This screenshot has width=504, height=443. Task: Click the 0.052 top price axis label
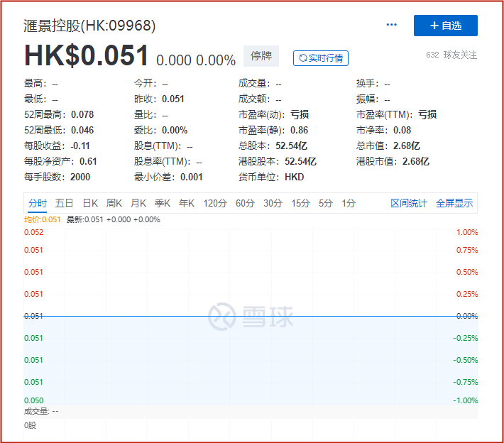34,232
